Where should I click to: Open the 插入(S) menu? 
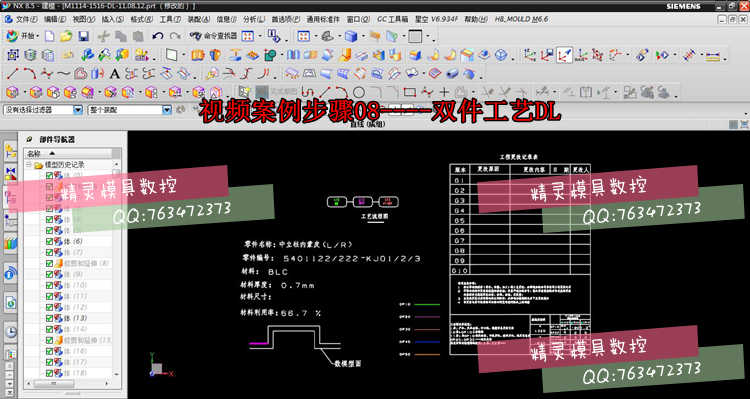(112, 20)
